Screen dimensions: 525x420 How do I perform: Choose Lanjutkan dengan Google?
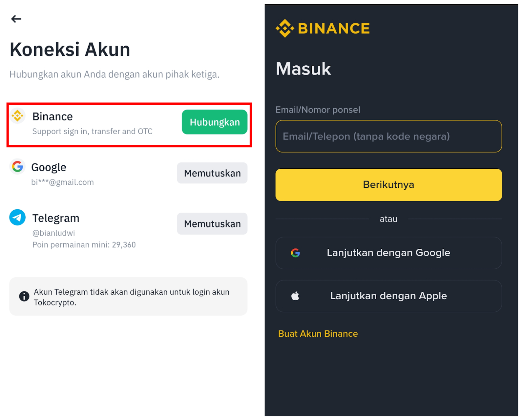pyautogui.click(x=388, y=253)
